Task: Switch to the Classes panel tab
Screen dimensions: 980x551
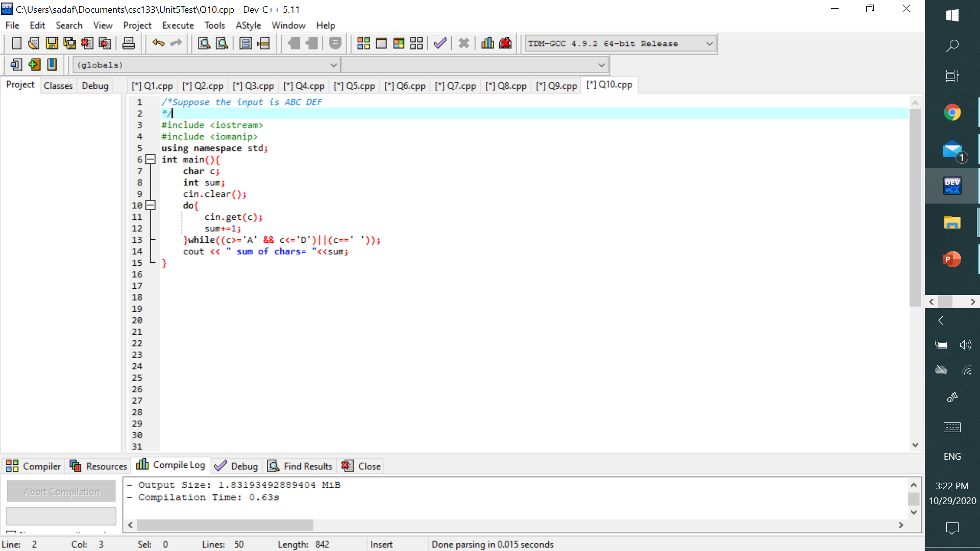Action: click(58, 86)
